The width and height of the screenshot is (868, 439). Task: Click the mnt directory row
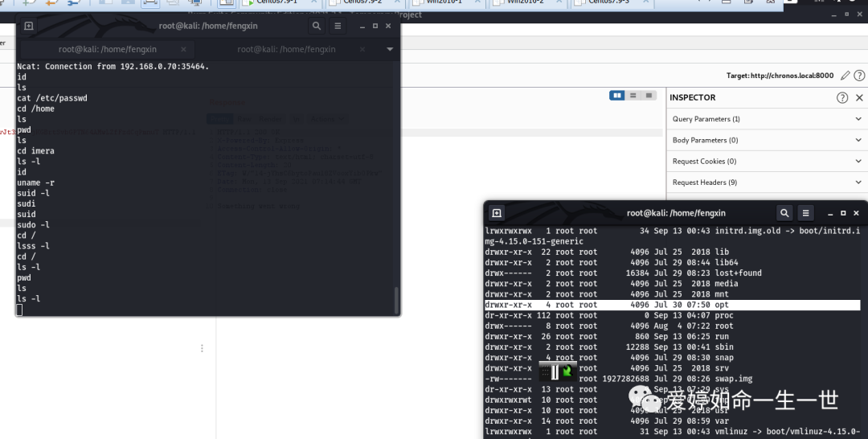607,294
